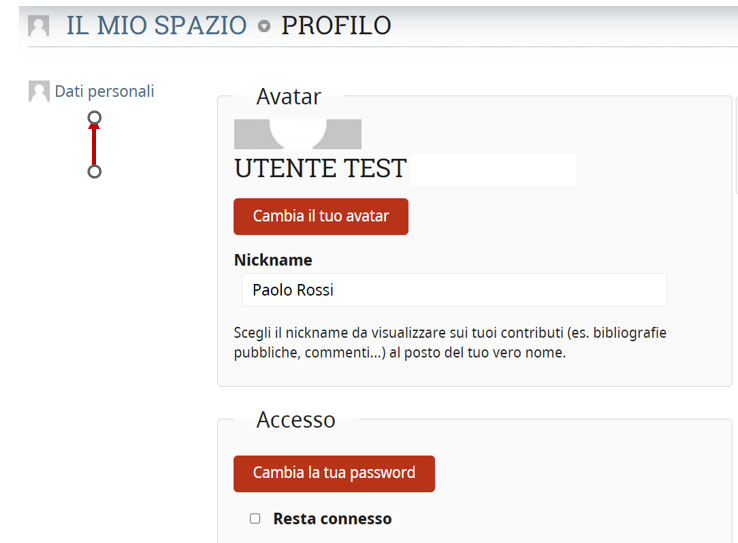This screenshot has width=738, height=543.
Task: Focus the Nickname field containing Paolo Rossi
Action: (x=454, y=290)
